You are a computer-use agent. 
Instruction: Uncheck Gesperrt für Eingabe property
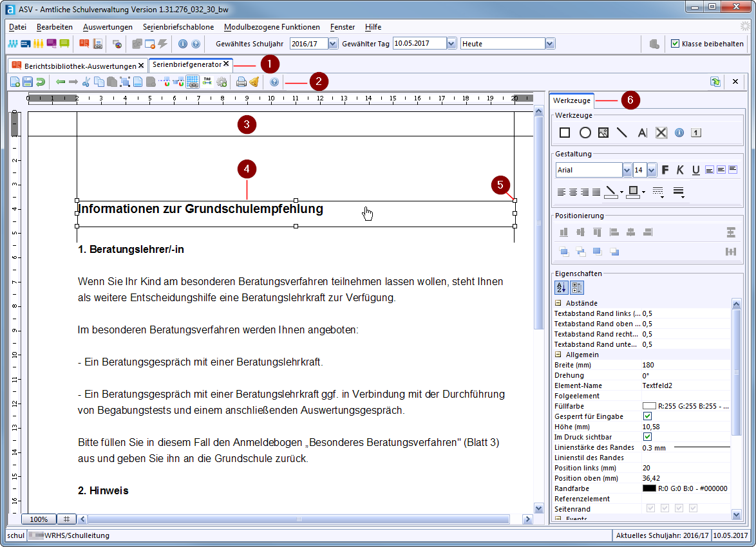648,416
